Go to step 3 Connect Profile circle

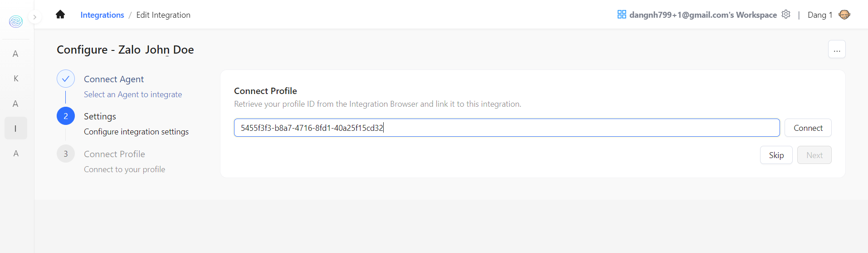click(66, 154)
